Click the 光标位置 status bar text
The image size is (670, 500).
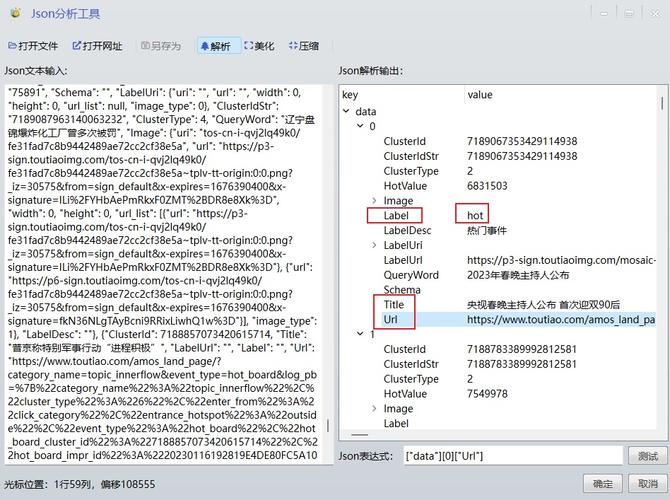coord(80,484)
